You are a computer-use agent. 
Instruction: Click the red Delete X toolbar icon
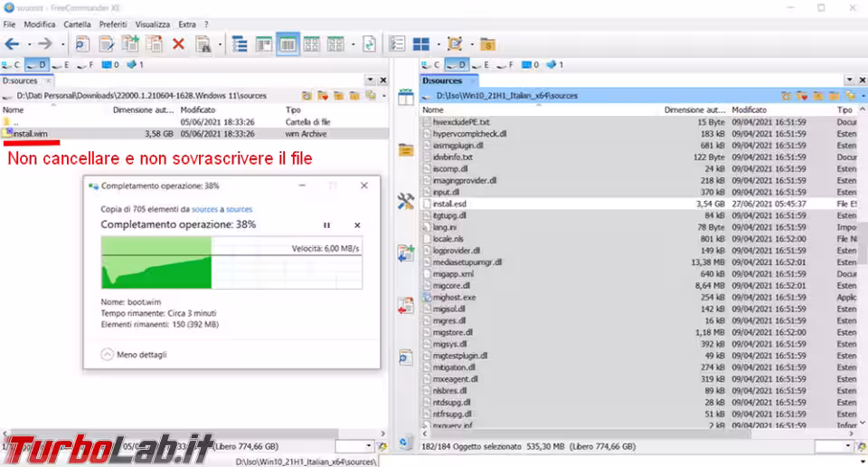pos(178,43)
